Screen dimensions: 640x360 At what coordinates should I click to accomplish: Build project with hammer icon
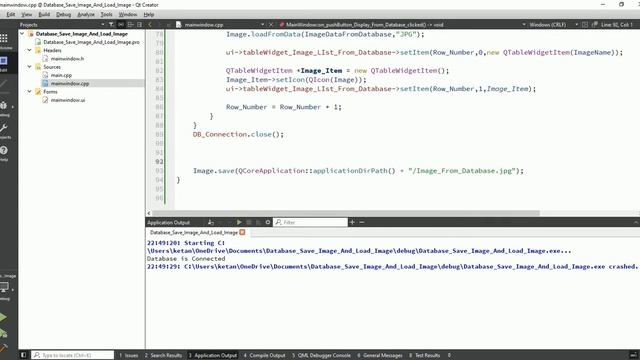pos(3,348)
